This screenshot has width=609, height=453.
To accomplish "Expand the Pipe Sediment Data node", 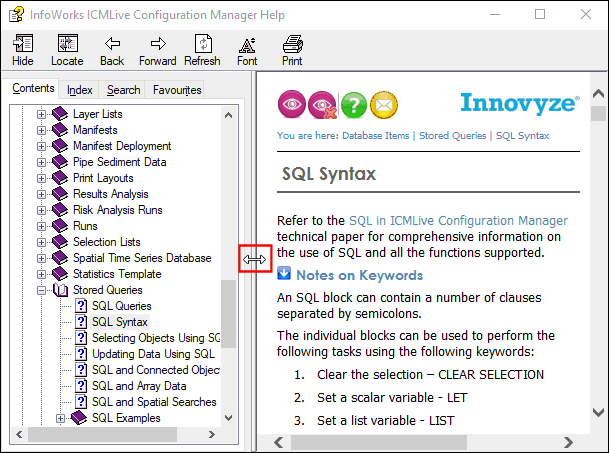I will pos(41,162).
